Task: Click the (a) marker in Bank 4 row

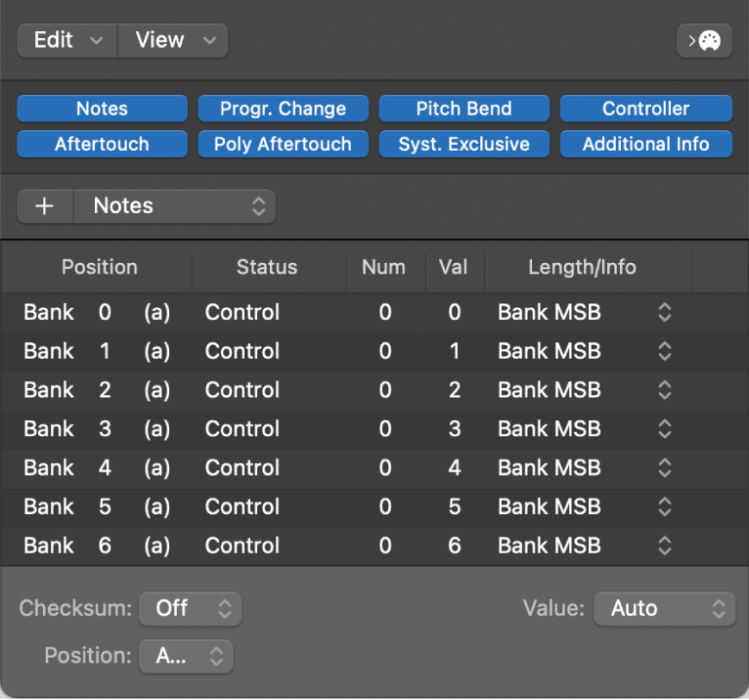Action: click(157, 468)
